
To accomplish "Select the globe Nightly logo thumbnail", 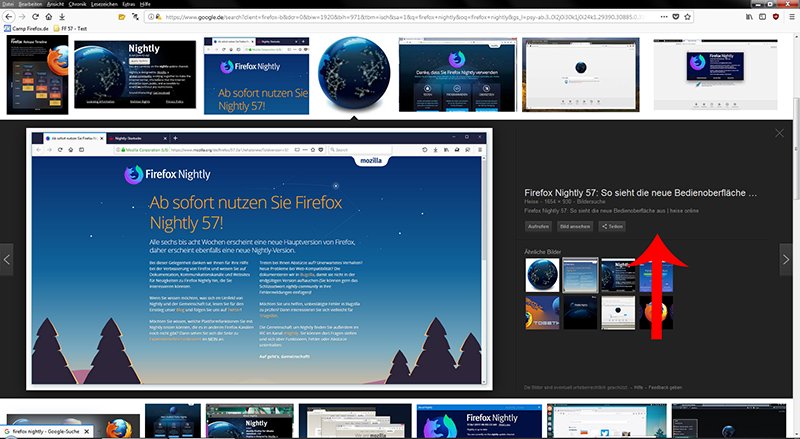I will point(352,75).
